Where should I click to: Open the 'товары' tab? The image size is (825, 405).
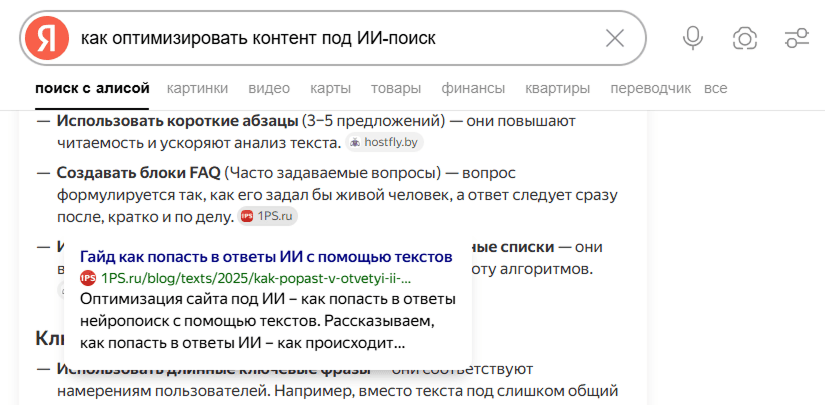pos(396,88)
